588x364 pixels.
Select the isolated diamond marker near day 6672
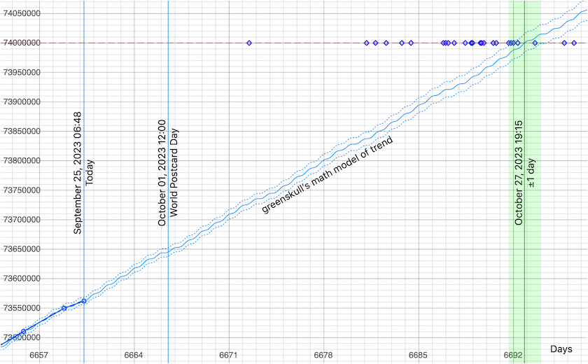click(249, 43)
